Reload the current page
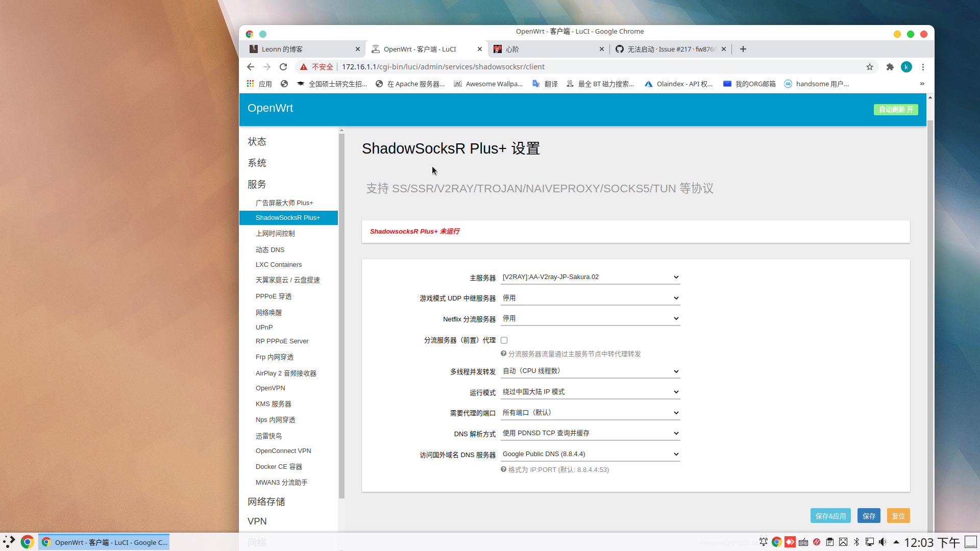The height and width of the screenshot is (551, 980). (x=283, y=66)
